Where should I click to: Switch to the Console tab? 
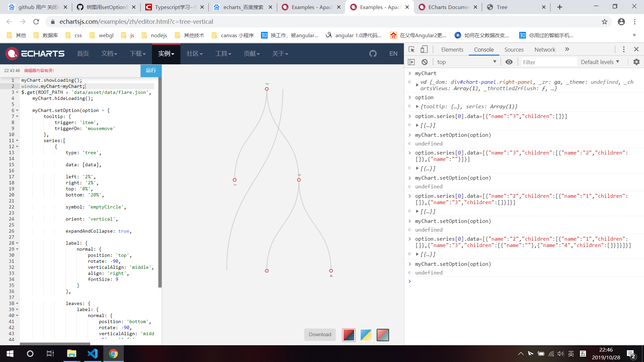(484, 50)
